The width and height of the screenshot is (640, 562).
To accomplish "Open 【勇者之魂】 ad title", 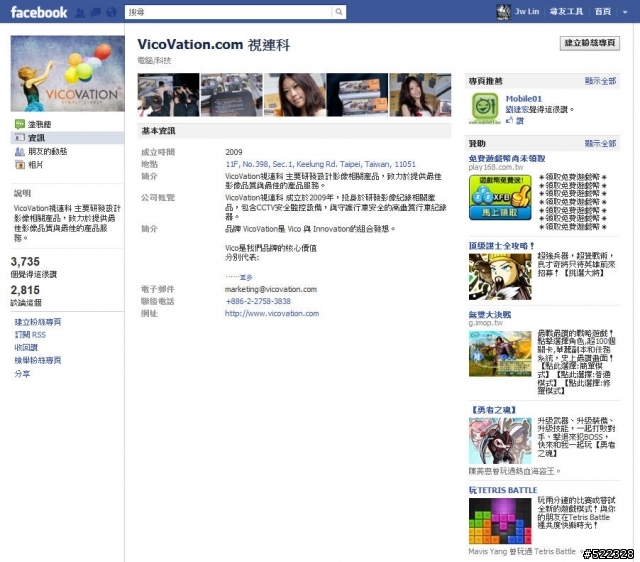I will (493, 410).
